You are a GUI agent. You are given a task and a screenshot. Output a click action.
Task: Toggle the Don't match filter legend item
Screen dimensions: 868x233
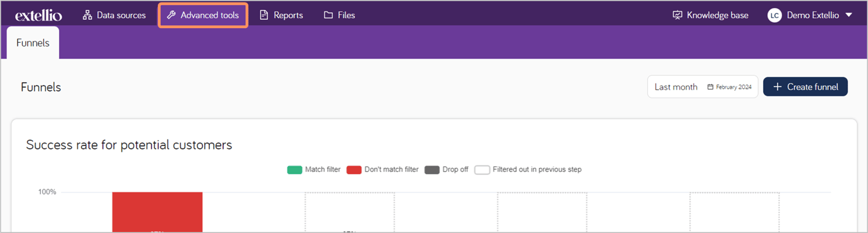click(x=383, y=170)
